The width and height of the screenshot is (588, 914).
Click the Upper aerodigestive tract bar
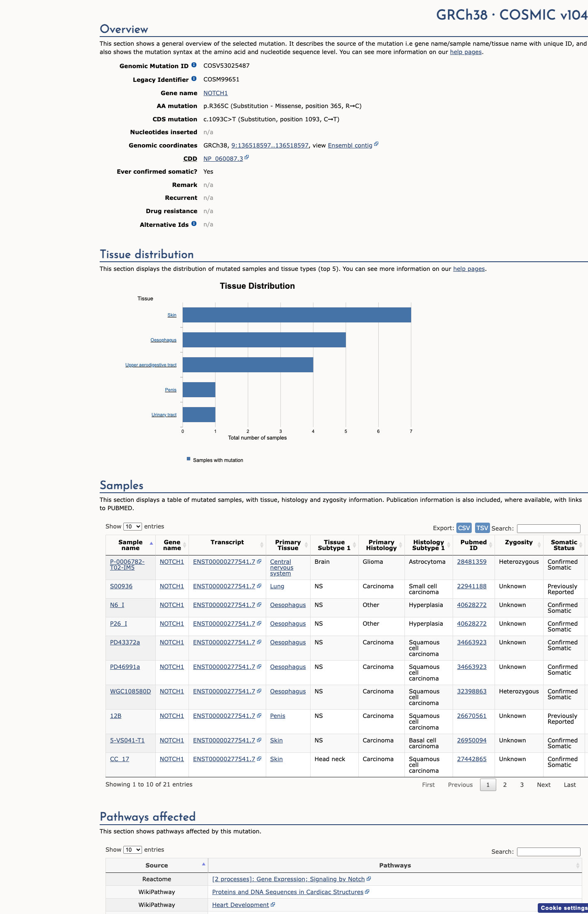tap(248, 365)
